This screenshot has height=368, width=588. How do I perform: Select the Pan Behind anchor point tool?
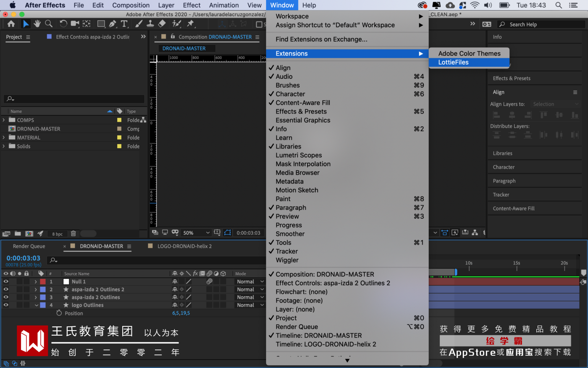[x=87, y=24]
